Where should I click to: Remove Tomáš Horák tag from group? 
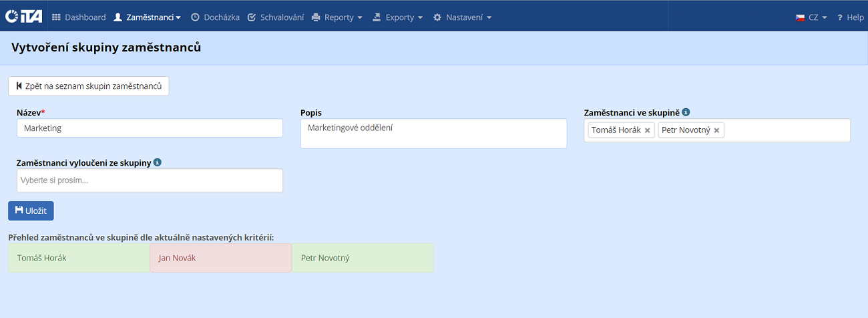pos(647,130)
